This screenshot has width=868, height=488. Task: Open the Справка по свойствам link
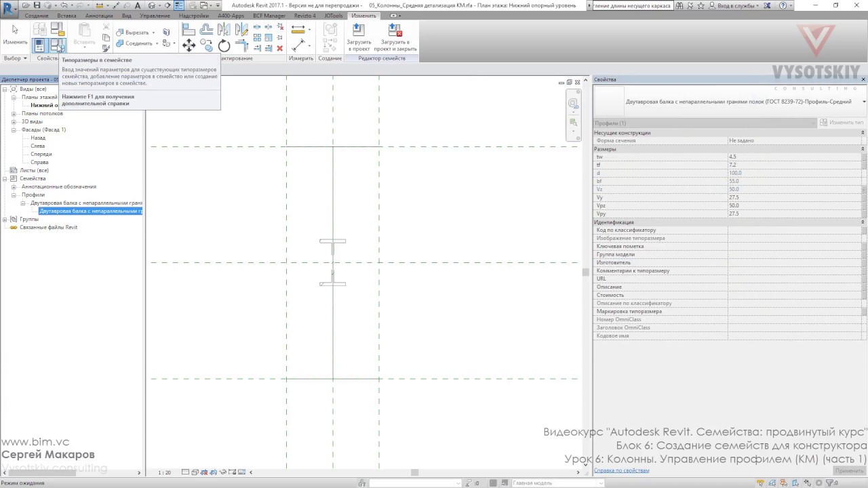pos(622,470)
